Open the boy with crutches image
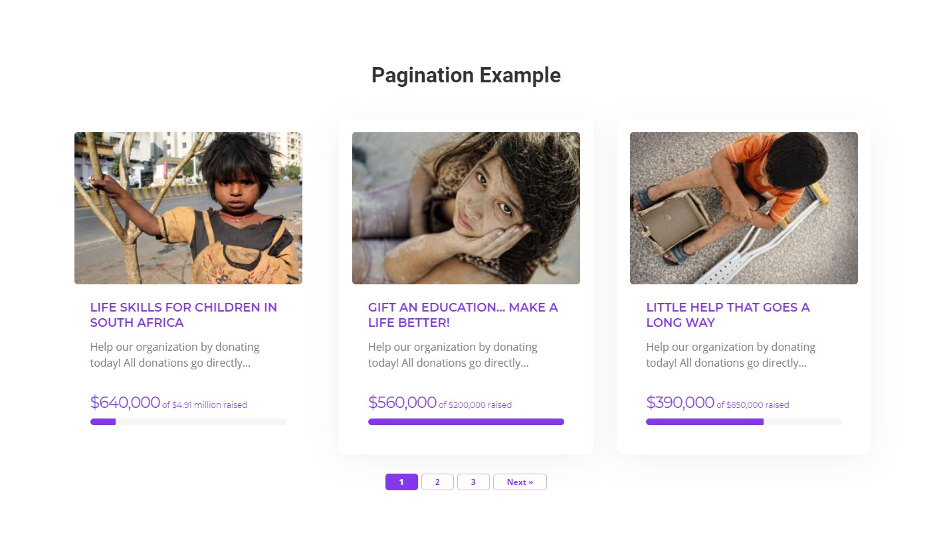The width and height of the screenshot is (949, 560). point(744,208)
